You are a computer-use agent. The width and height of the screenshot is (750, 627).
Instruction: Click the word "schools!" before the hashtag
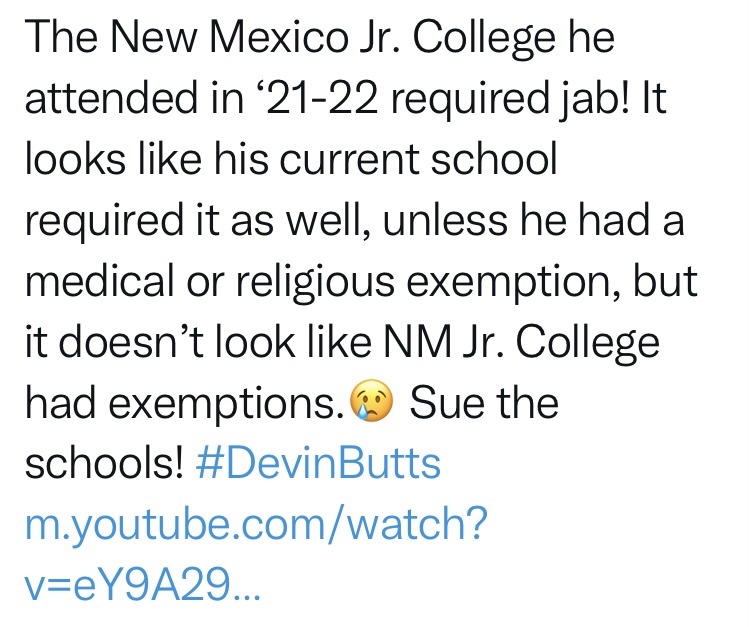point(104,462)
